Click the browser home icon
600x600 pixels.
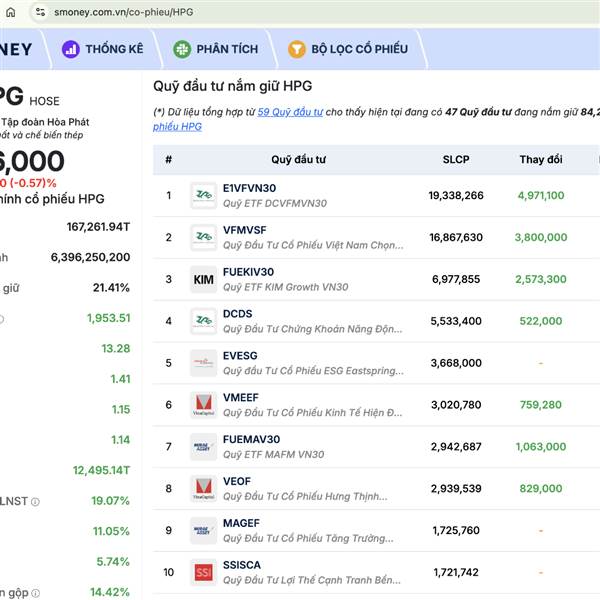[11, 12]
